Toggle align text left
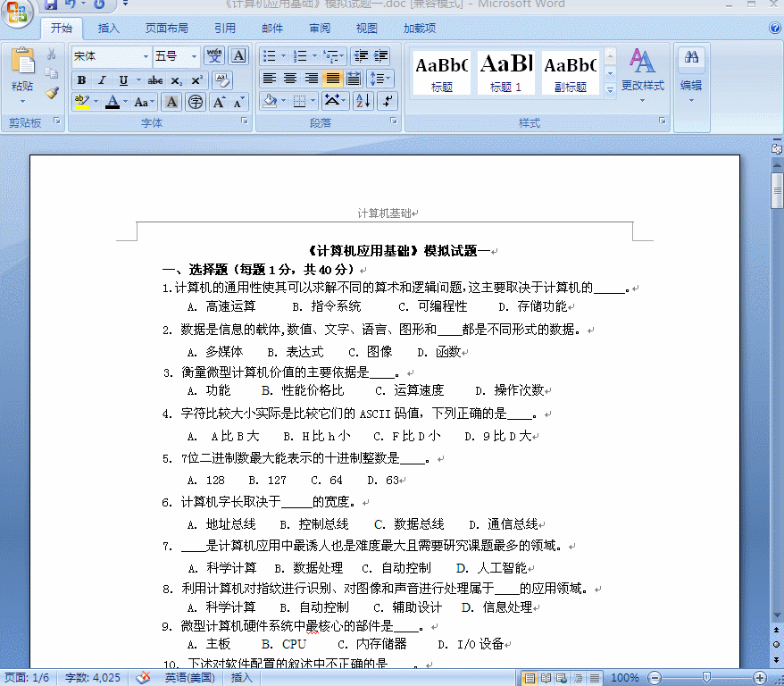 click(x=270, y=79)
